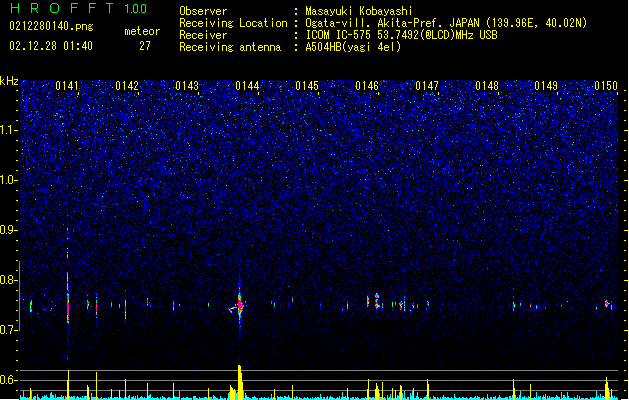Click the A504HB(yagi 4el) antenna text

click(x=353, y=47)
